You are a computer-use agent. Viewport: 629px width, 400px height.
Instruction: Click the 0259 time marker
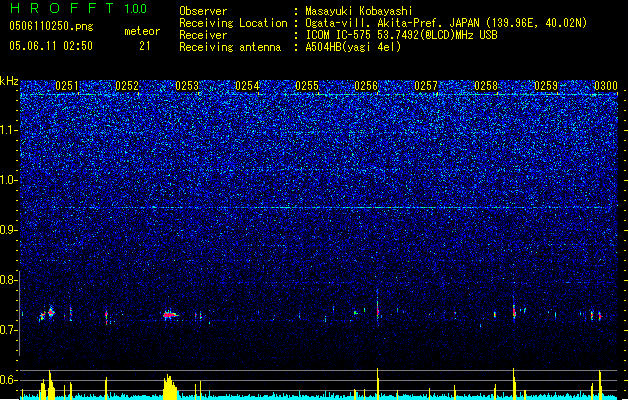(x=546, y=86)
